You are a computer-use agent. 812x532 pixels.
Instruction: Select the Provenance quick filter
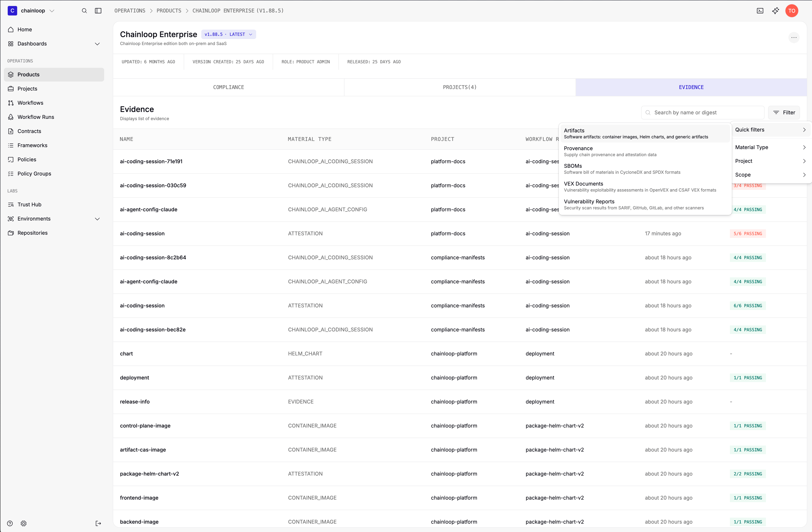coord(645,151)
